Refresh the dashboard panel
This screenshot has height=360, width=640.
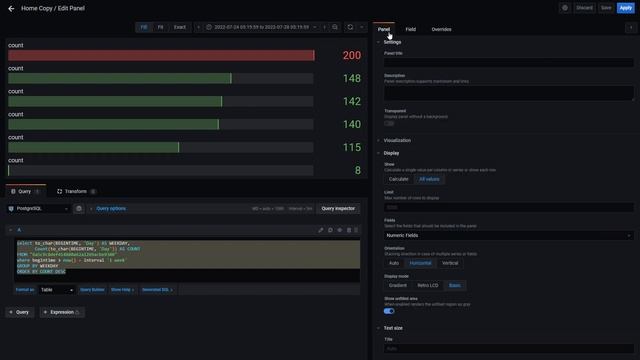350,27
